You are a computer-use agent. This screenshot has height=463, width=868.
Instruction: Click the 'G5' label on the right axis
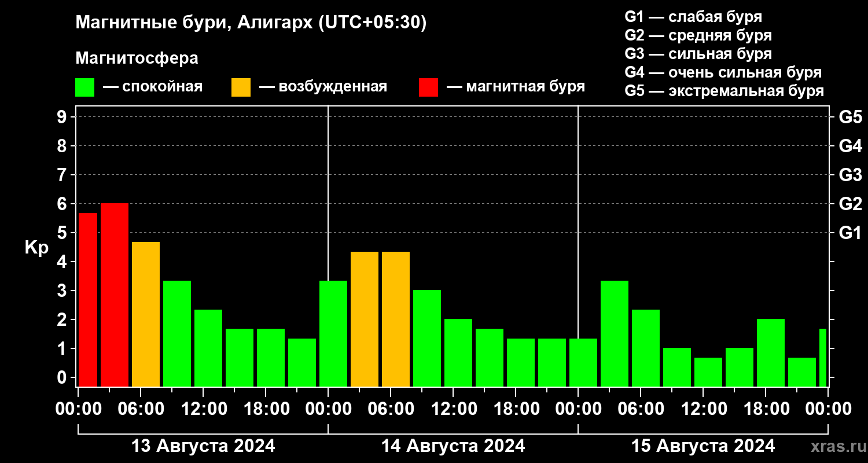850,117
